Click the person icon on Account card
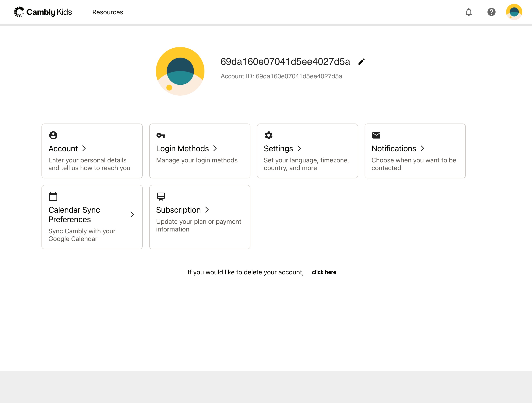The image size is (532, 403). 53,135
